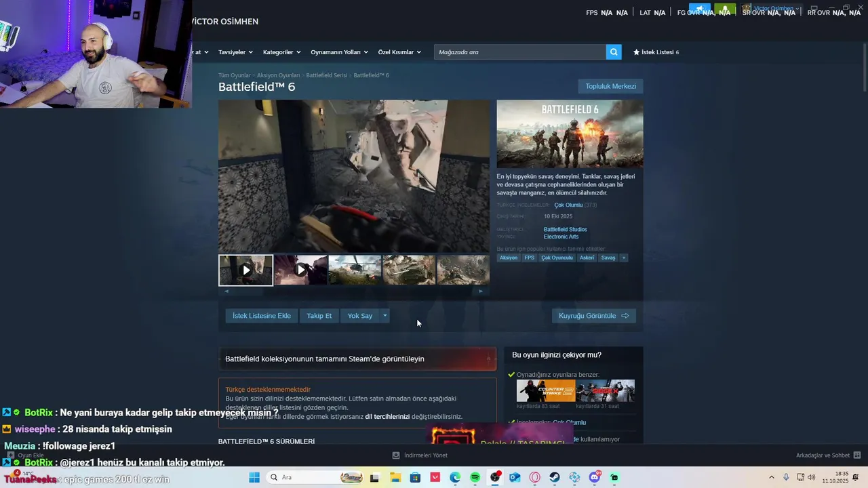The image size is (868, 488).
Task: Switch to OBS Studio in the taskbar
Action: point(495,478)
